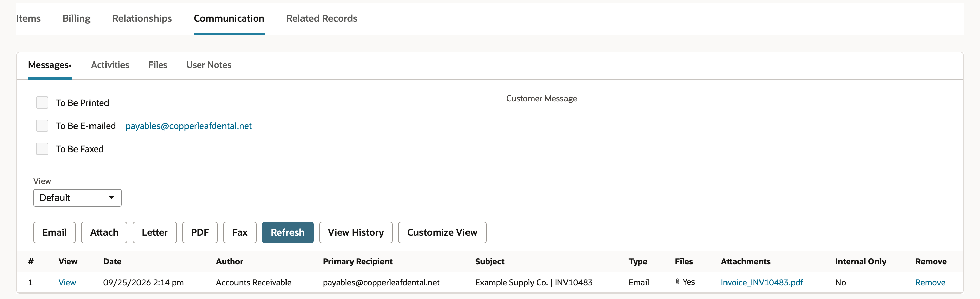The height and width of the screenshot is (299, 980).
Task: Check the To Be Printed box
Action: [x=42, y=103]
